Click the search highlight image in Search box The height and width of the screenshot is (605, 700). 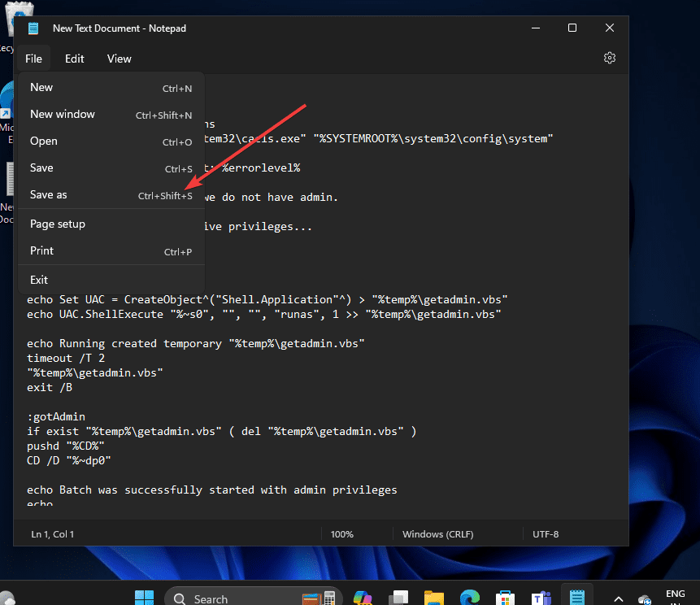coord(319,598)
